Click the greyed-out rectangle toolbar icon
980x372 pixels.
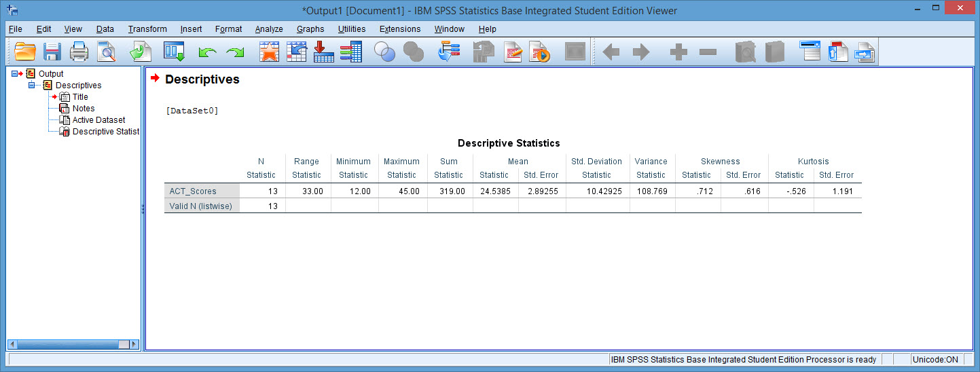[x=575, y=52]
